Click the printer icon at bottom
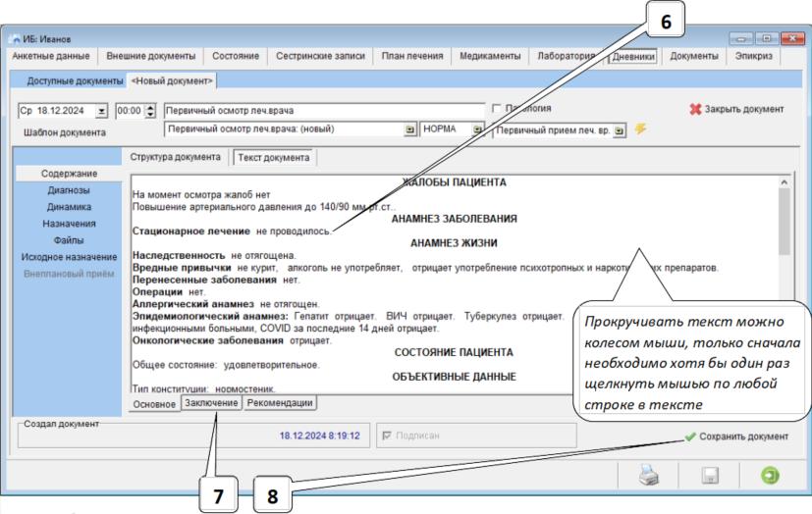The height and width of the screenshot is (514, 812). click(649, 476)
